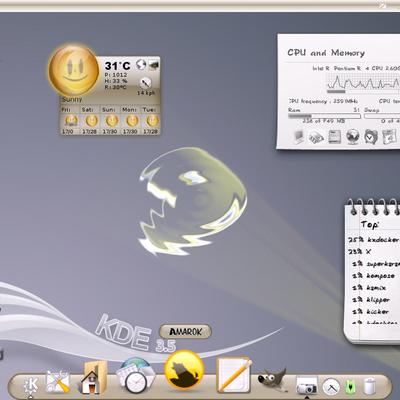This screenshot has width=400, height=400.
Task: Select Saturday forecast icon in weather widget
Action: pyautogui.click(x=91, y=121)
